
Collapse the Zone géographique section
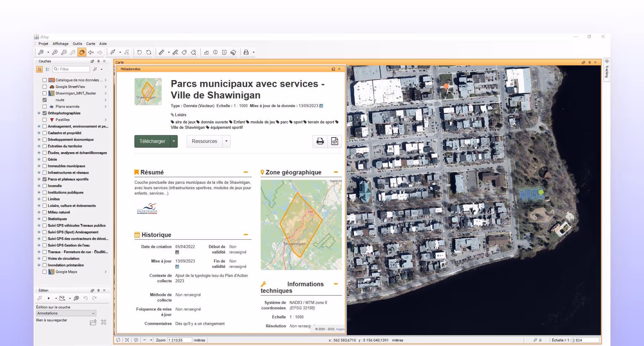(x=336, y=172)
